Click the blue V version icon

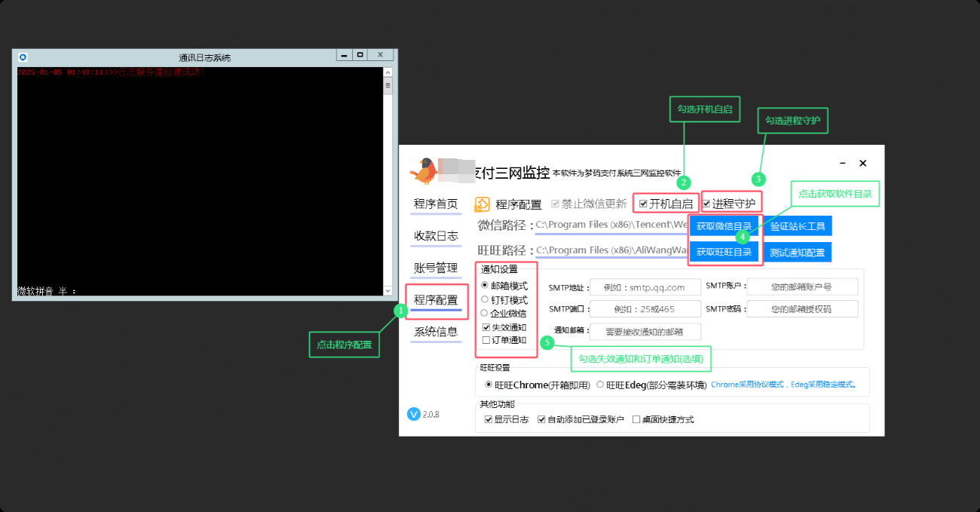413,414
